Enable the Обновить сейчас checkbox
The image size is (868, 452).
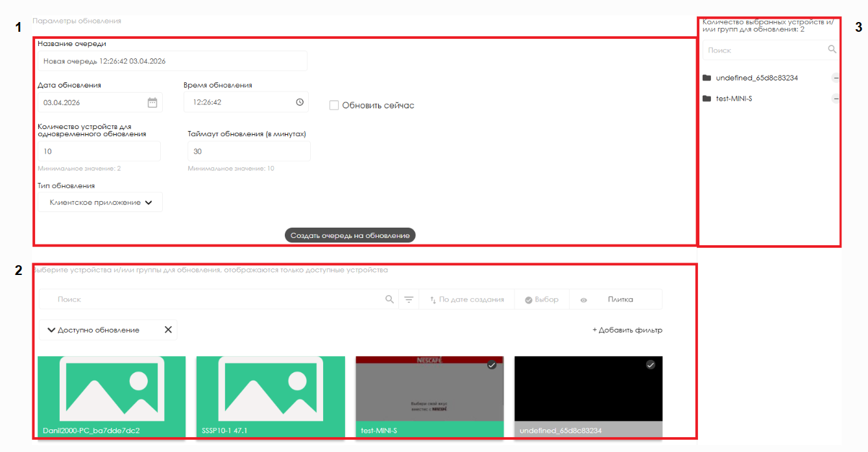334,105
